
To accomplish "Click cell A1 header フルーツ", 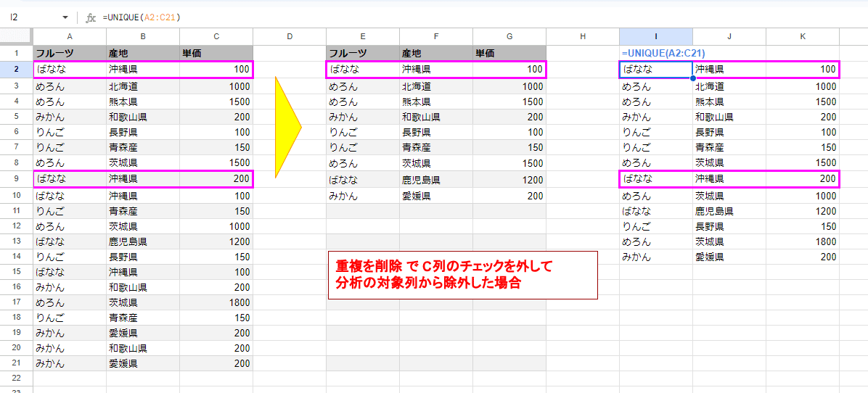I will [x=70, y=53].
